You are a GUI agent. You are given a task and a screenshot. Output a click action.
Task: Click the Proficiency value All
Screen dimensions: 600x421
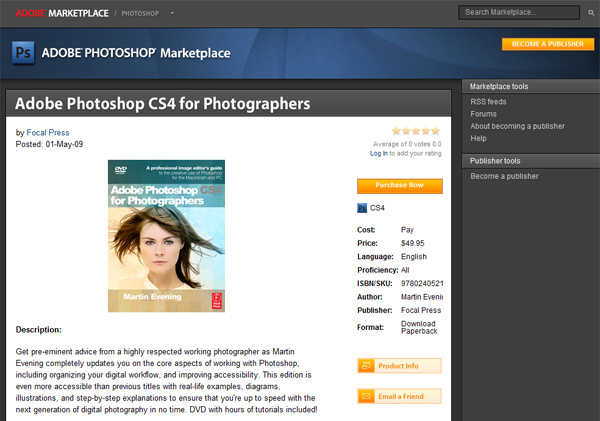point(405,270)
